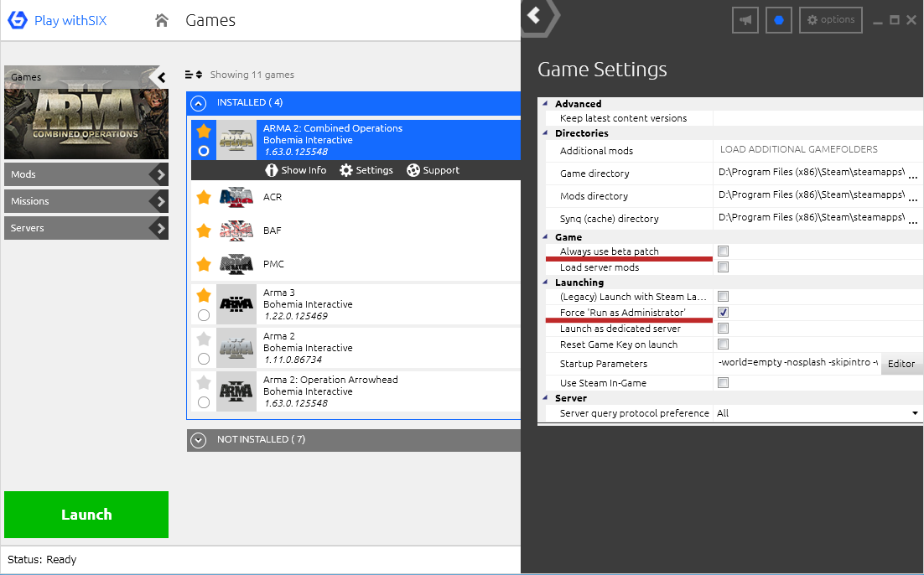Click the Additional mods gamefolders field
The height and width of the screenshot is (575, 924).
(x=818, y=150)
